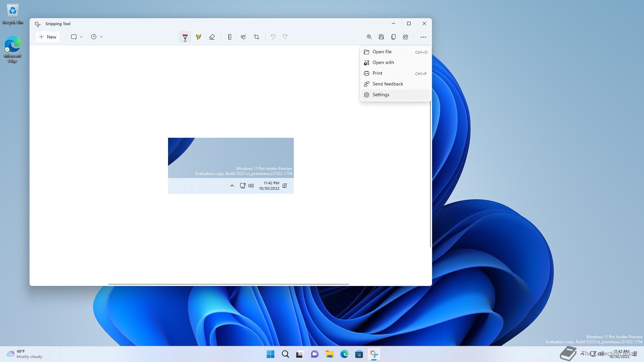
Task: Launch Edge from the taskbar
Action: (x=344, y=354)
